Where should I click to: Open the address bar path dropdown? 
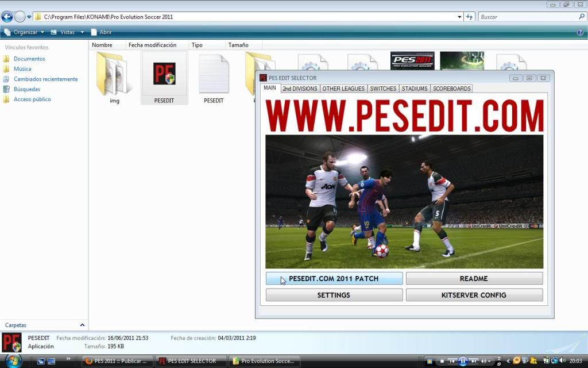coord(459,17)
